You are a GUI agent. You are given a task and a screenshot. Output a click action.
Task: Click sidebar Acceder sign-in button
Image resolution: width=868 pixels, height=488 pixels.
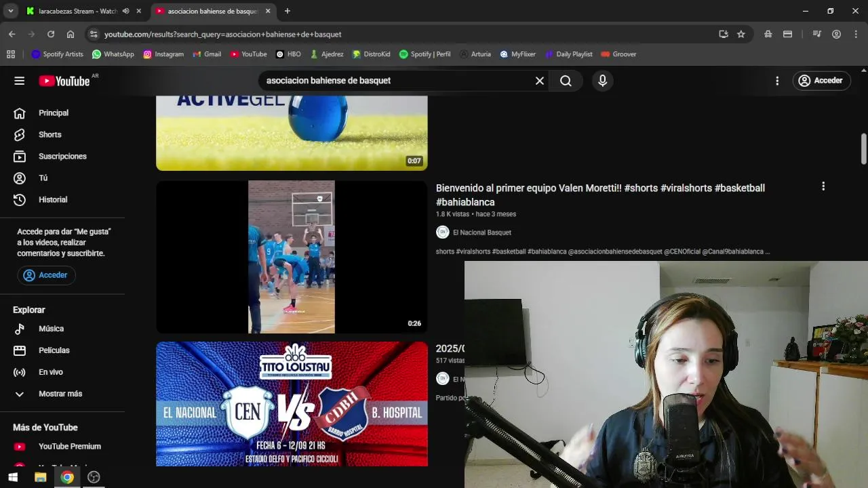46,275
